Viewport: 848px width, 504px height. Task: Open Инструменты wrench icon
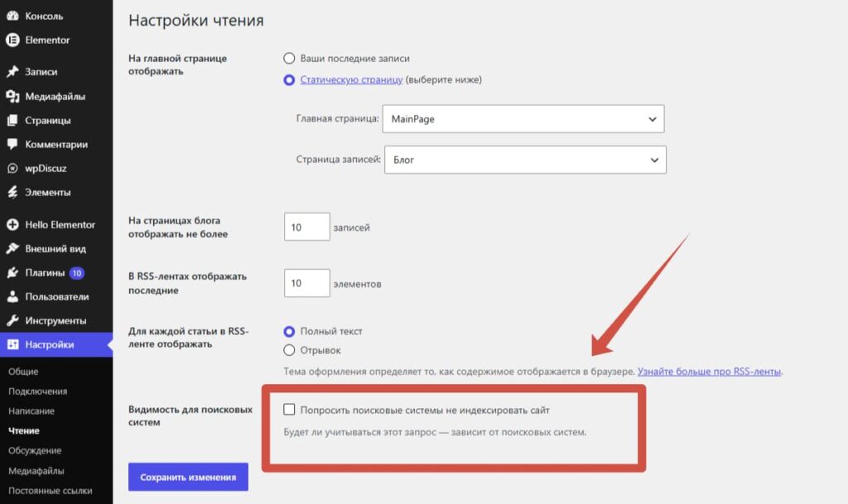(x=12, y=320)
